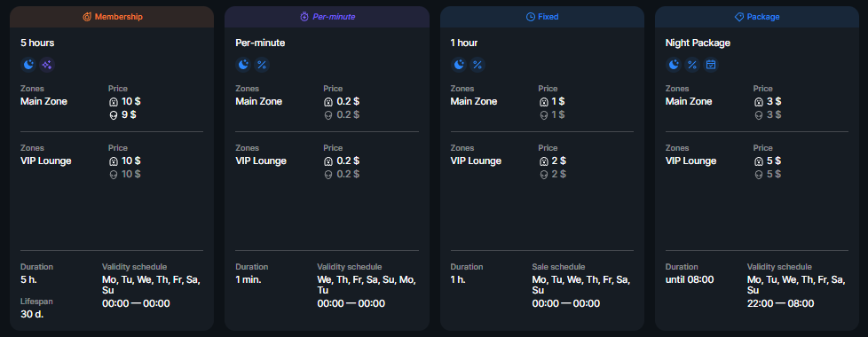868x337 pixels.
Task: Click the alien icon beside the 9 $ price
Action: [113, 115]
